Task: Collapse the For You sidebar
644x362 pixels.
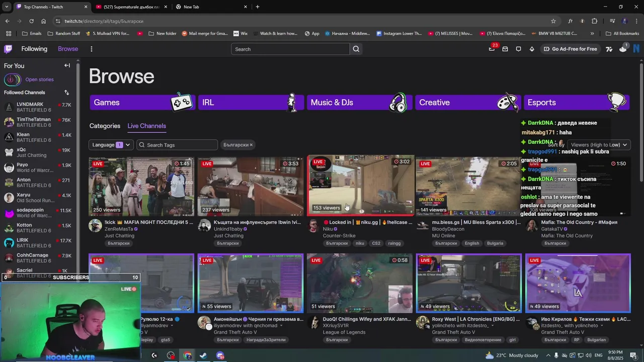Action: [x=67, y=65]
